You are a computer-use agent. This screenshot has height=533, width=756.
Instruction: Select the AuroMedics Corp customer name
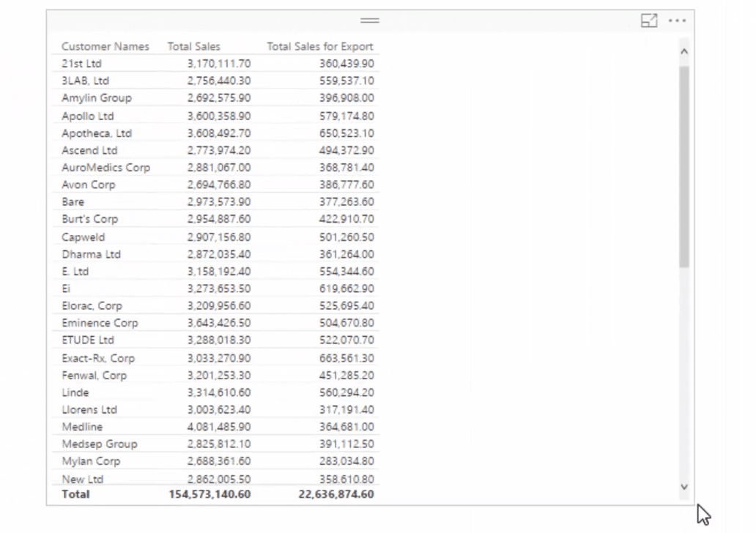point(105,168)
